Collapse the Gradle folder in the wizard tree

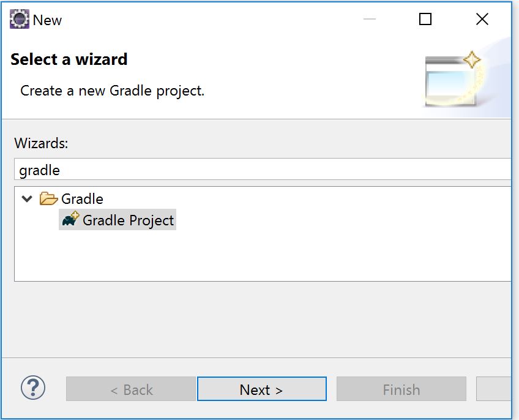[27, 199]
